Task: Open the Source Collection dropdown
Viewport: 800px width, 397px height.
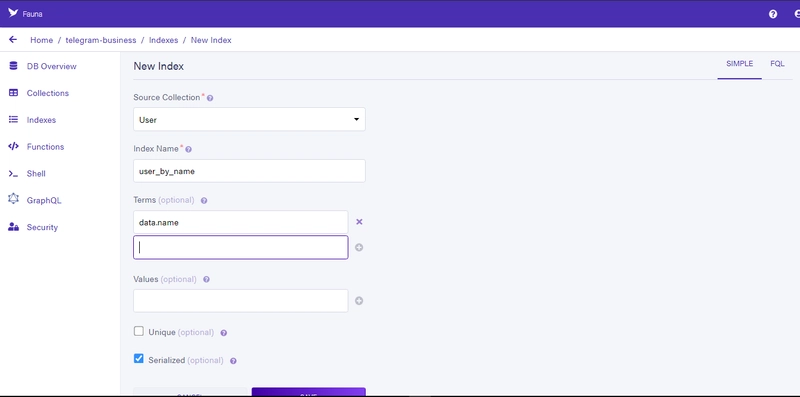Action: (x=249, y=119)
